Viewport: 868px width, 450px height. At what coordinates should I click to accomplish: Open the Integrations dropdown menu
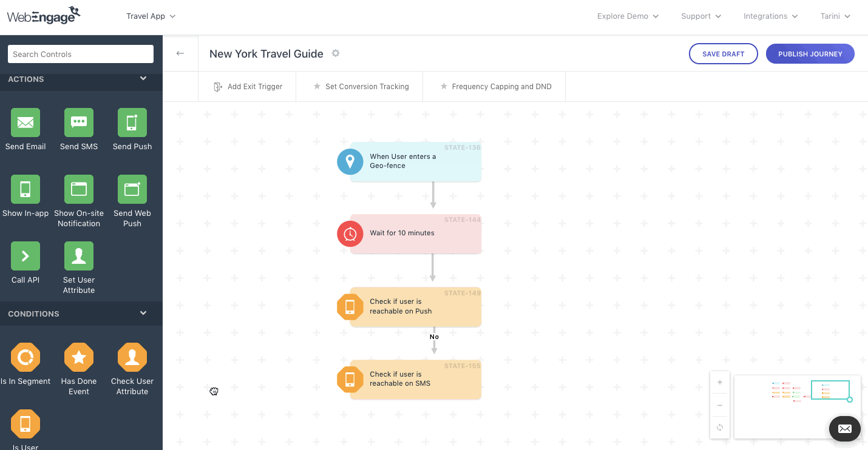tap(771, 16)
